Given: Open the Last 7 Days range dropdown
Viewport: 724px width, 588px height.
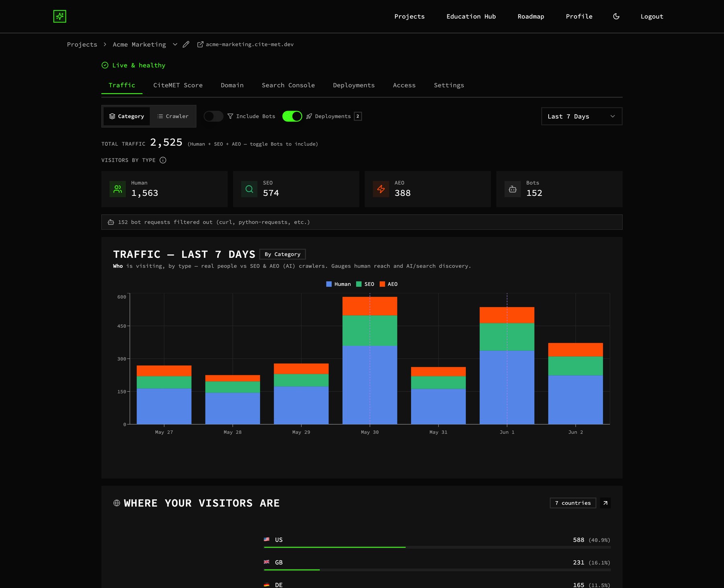Looking at the screenshot, I should (x=582, y=116).
